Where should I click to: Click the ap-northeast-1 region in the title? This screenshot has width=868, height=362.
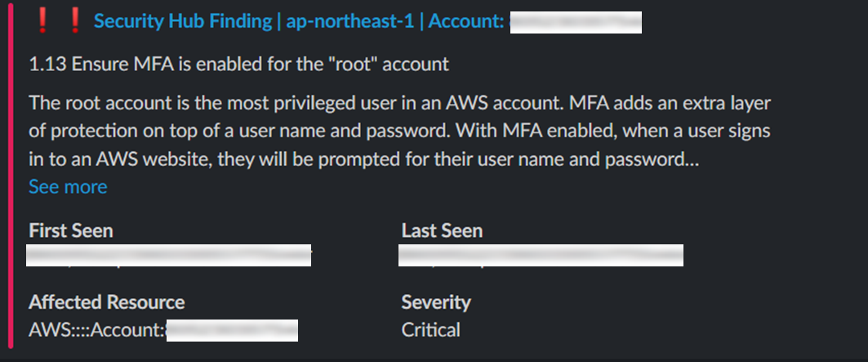(x=349, y=21)
